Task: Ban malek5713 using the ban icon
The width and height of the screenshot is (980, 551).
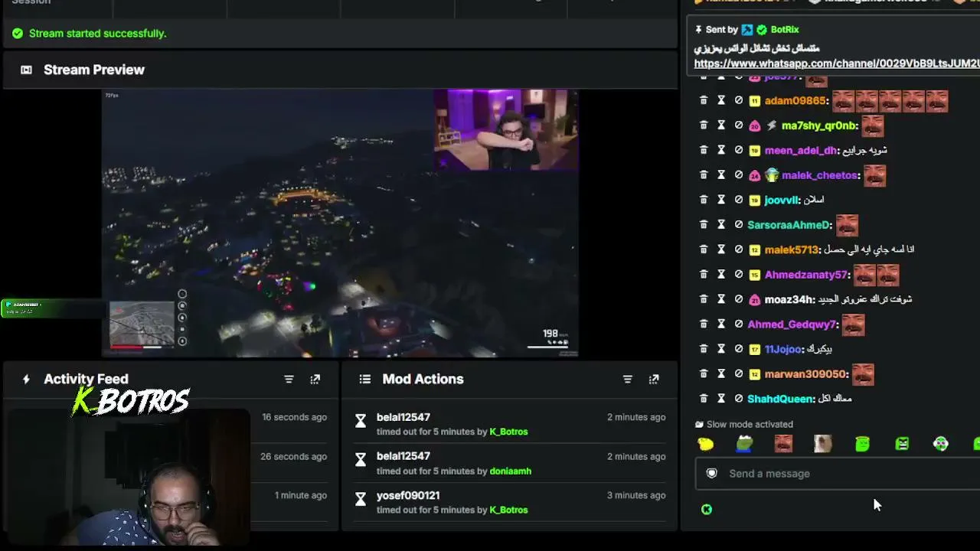Action: (739, 249)
